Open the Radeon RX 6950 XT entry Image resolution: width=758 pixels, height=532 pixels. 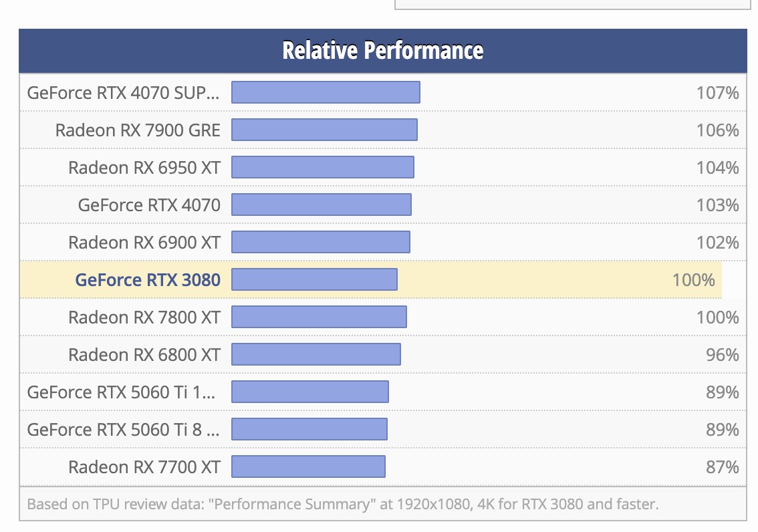pos(144,167)
